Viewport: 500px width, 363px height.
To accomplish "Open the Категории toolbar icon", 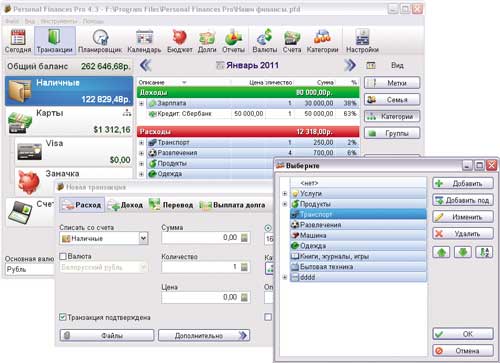I will point(322,41).
